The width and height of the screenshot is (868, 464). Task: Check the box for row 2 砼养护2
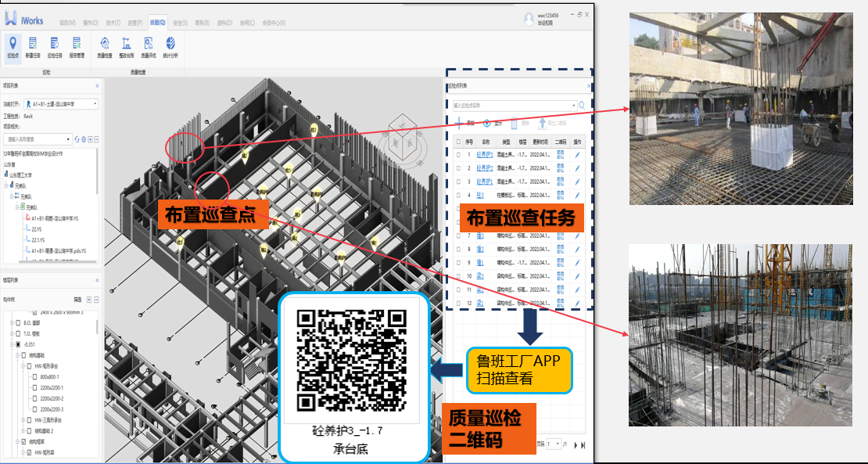click(458, 168)
